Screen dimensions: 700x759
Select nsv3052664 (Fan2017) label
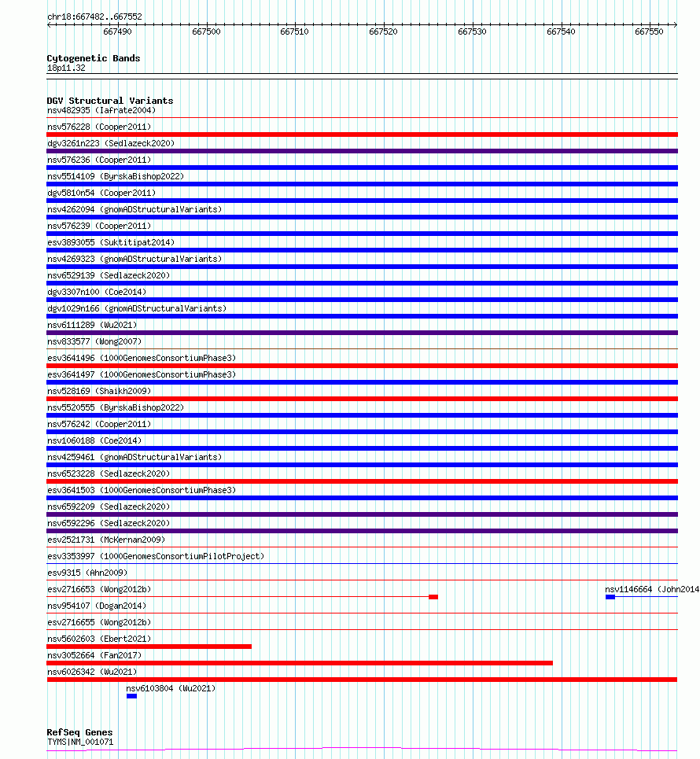pos(94,655)
